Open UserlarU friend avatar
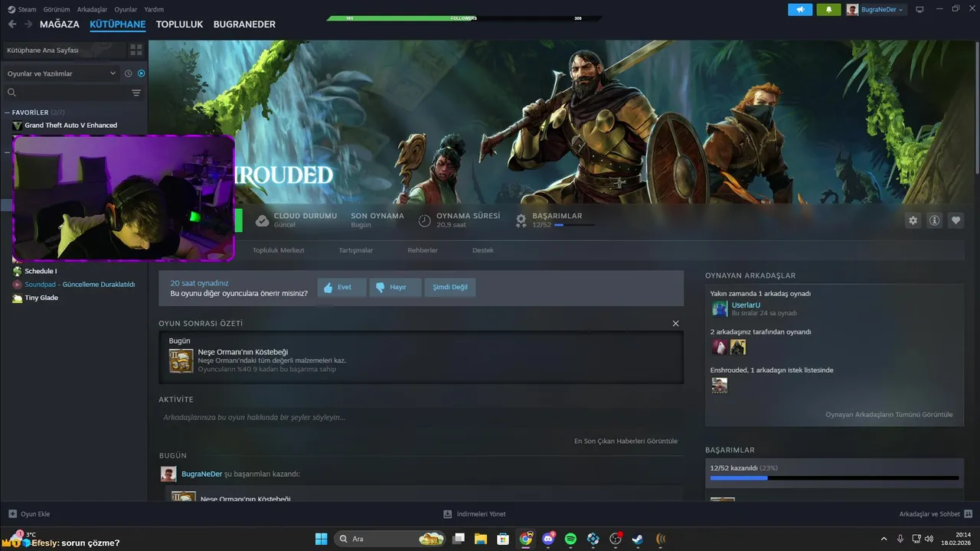 pos(720,308)
